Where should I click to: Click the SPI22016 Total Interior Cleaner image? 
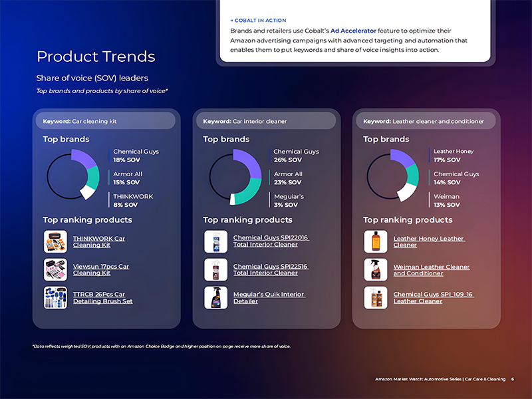point(215,241)
